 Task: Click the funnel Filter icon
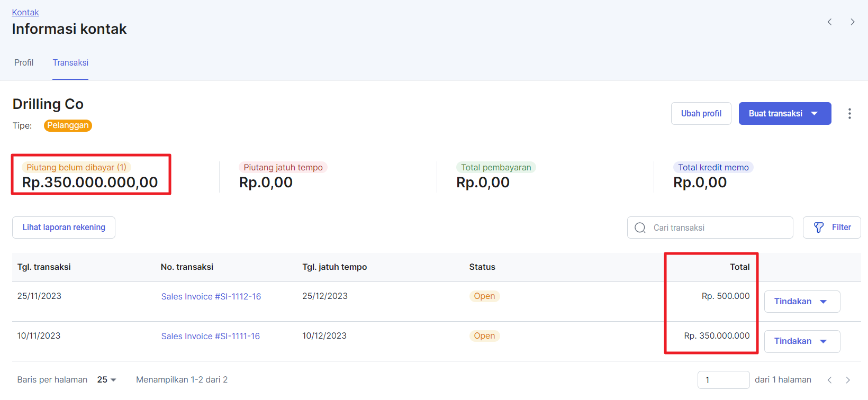pos(819,228)
